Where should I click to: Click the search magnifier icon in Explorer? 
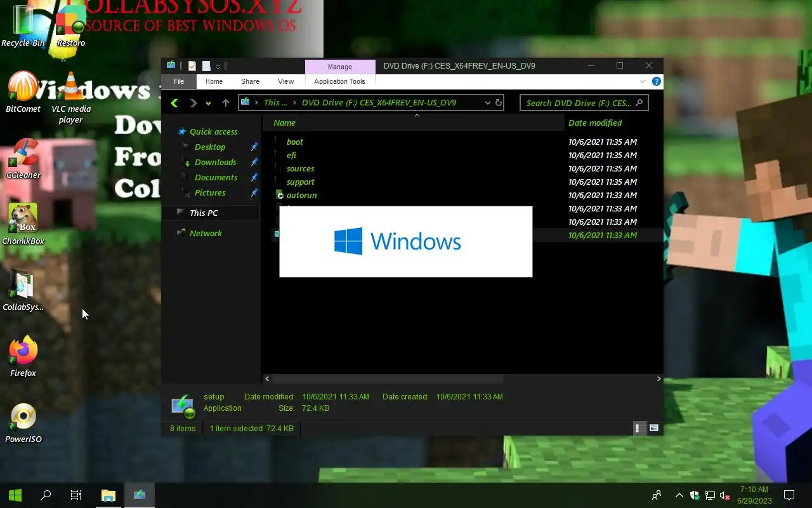(x=639, y=102)
